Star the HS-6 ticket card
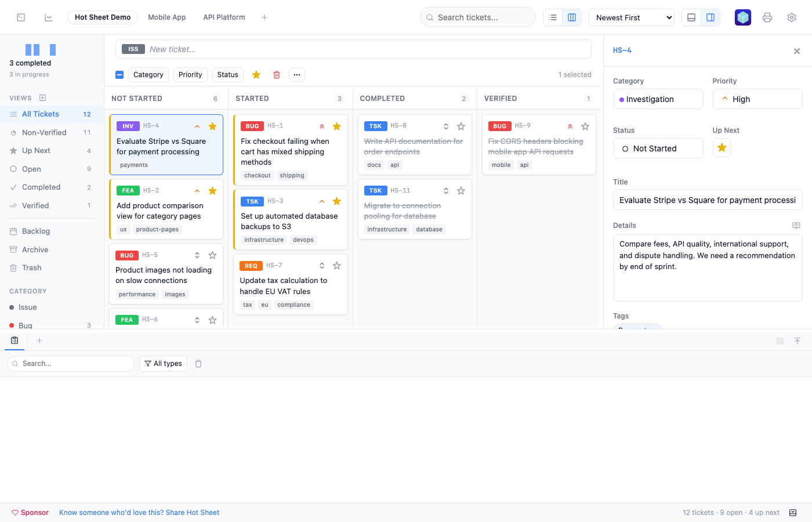This screenshot has width=812, height=522. pyautogui.click(x=212, y=320)
